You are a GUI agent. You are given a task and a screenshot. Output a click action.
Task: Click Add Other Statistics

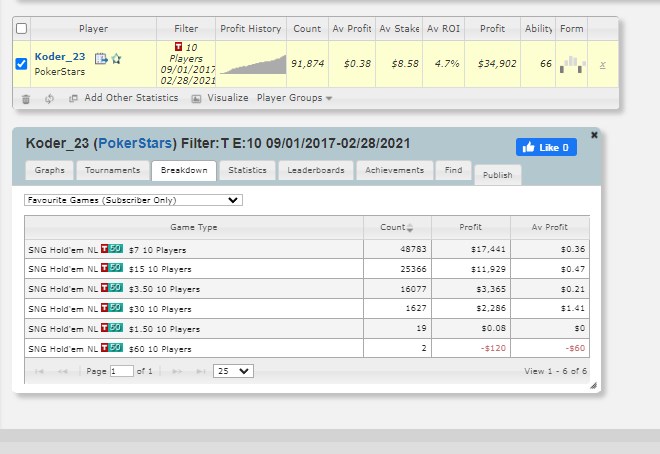pos(124,98)
